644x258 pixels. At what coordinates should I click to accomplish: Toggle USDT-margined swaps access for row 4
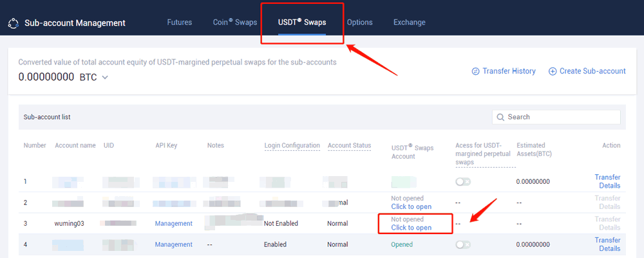tap(463, 245)
